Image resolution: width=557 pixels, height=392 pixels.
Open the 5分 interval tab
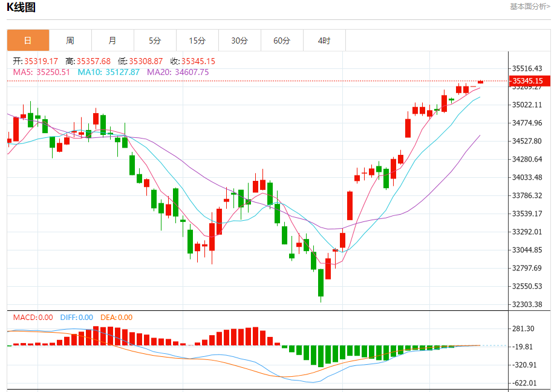point(155,41)
